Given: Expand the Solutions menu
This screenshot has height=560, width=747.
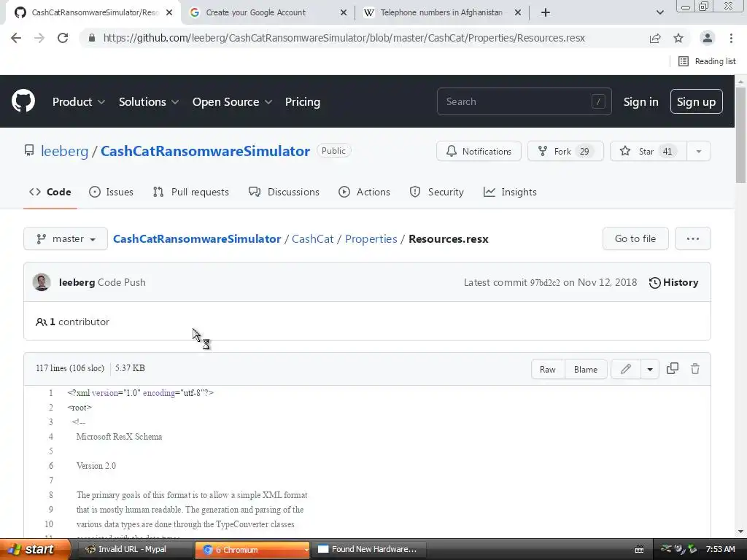Looking at the screenshot, I should [149, 102].
